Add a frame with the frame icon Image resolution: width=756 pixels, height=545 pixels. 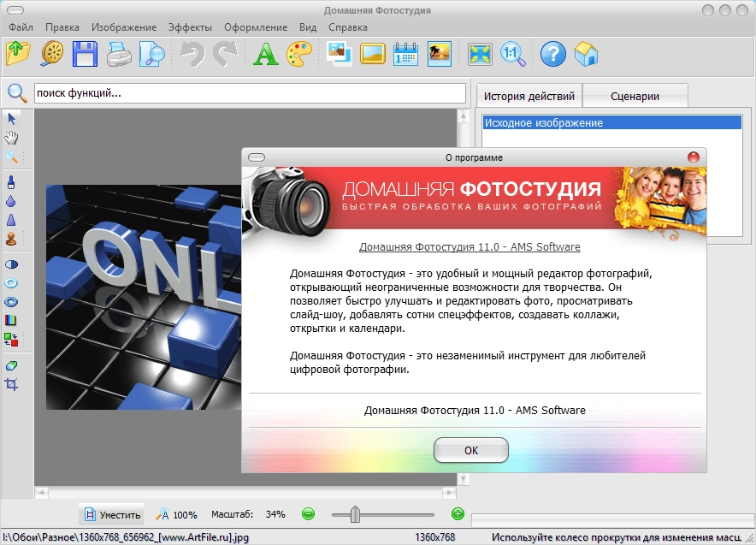[x=373, y=54]
